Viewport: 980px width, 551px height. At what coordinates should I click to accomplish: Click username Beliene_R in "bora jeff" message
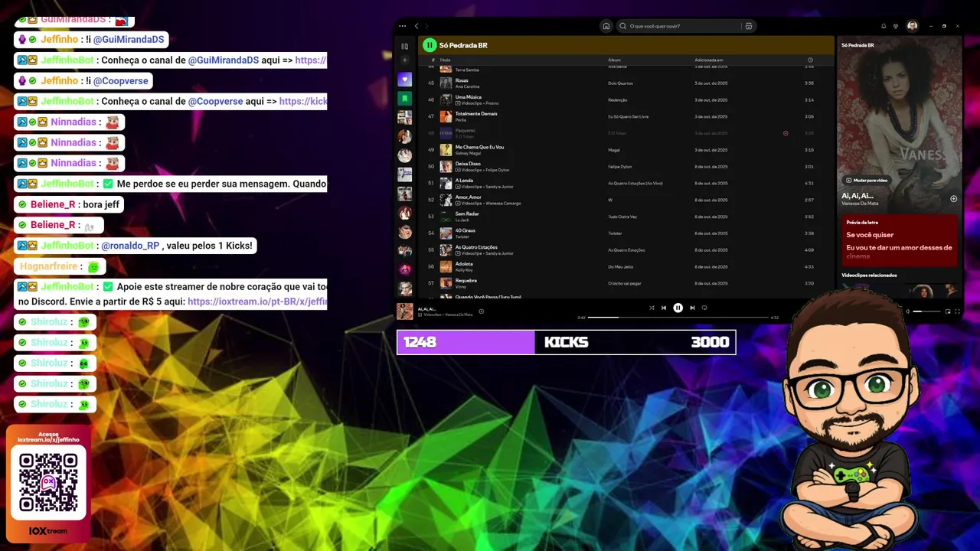pyautogui.click(x=53, y=204)
